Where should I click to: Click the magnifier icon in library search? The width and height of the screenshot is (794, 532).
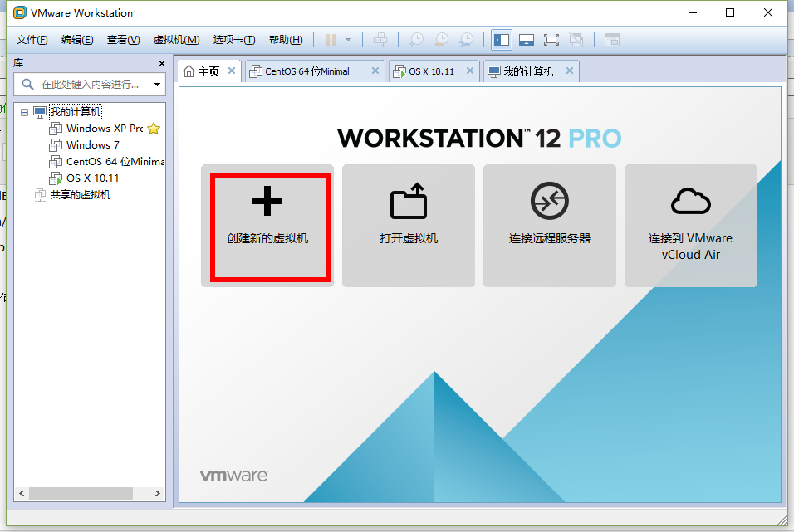click(27, 84)
